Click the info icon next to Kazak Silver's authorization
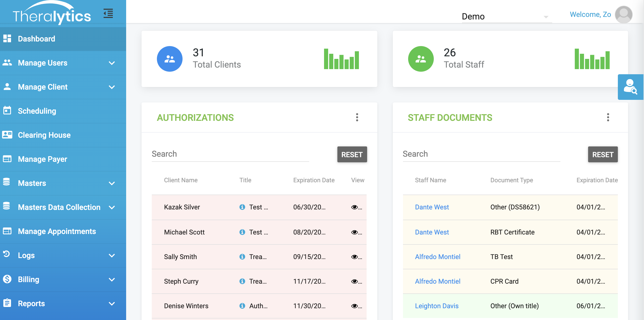This screenshot has height=320, width=644. click(x=243, y=207)
